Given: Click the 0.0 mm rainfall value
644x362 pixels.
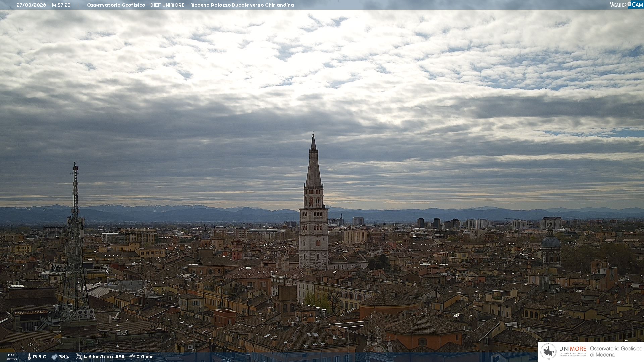Looking at the screenshot, I should pyautogui.click(x=145, y=357).
